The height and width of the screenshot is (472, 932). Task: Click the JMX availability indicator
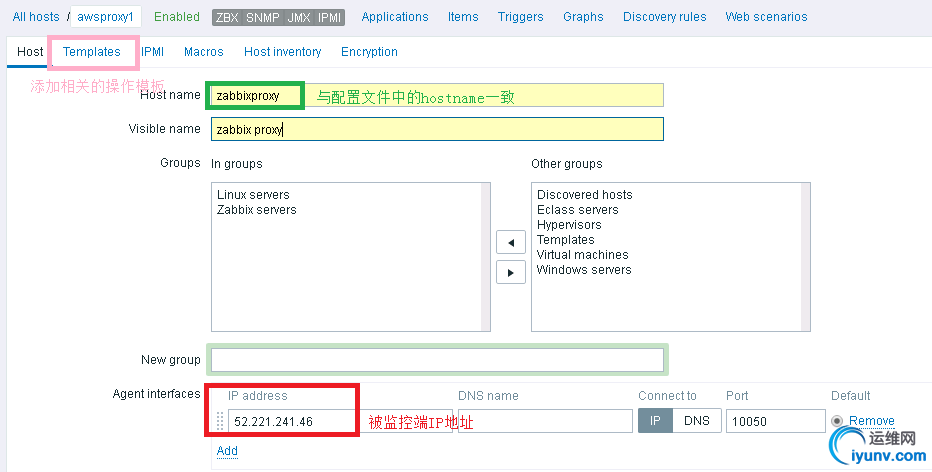[299, 17]
